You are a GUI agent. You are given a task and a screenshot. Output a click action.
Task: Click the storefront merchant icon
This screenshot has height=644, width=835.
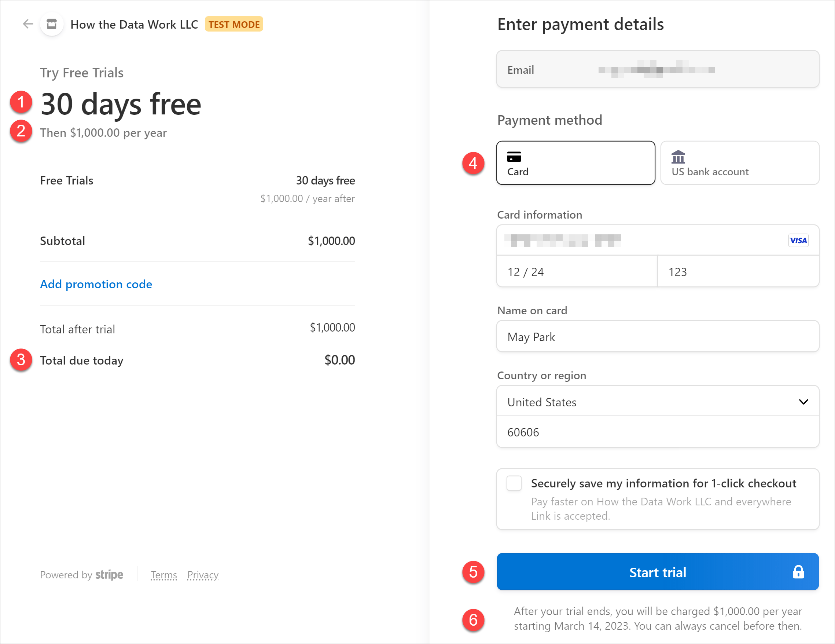tap(52, 24)
